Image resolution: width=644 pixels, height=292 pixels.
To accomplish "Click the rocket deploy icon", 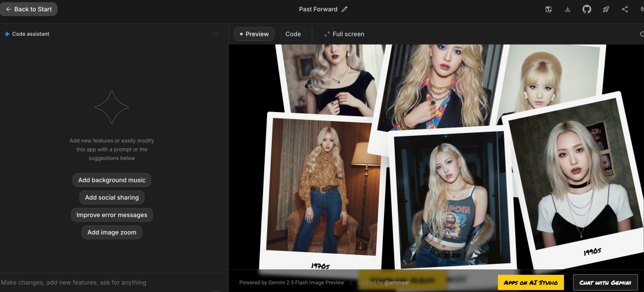I will [x=606, y=9].
